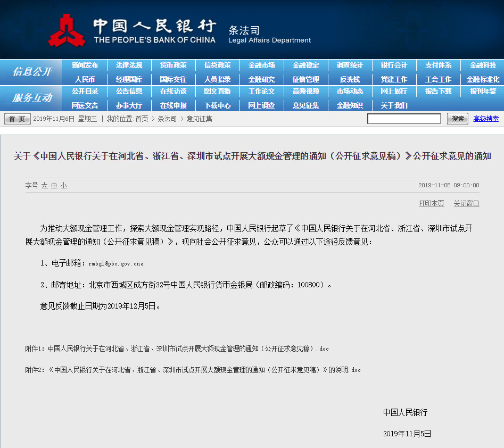Screen dimensions: 504x448
Task: Open 金融市场 menu item
Action: pos(262,65)
